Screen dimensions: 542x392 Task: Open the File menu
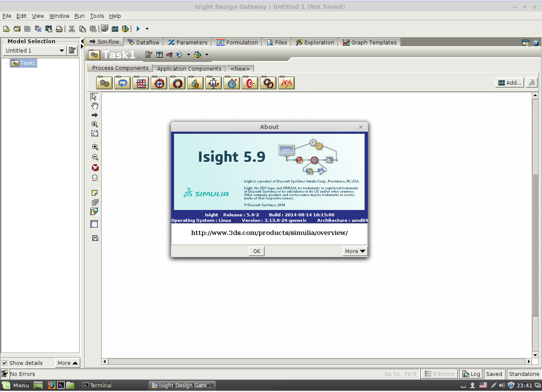7,16
